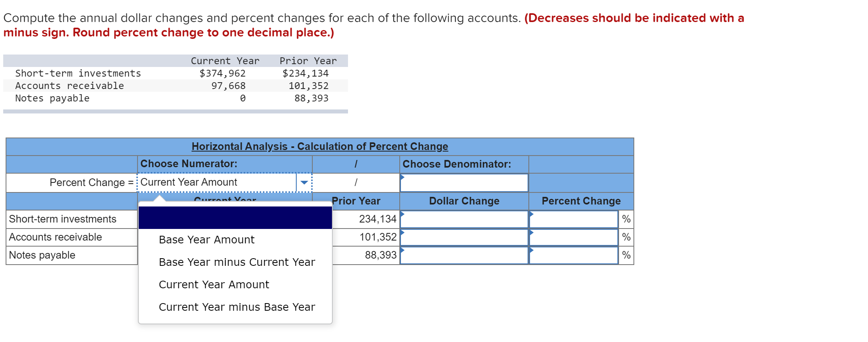The image size is (868, 342).
Task: Click the blue hint flag beside Accounts receivable Dollar Change
Action: coord(402,231)
